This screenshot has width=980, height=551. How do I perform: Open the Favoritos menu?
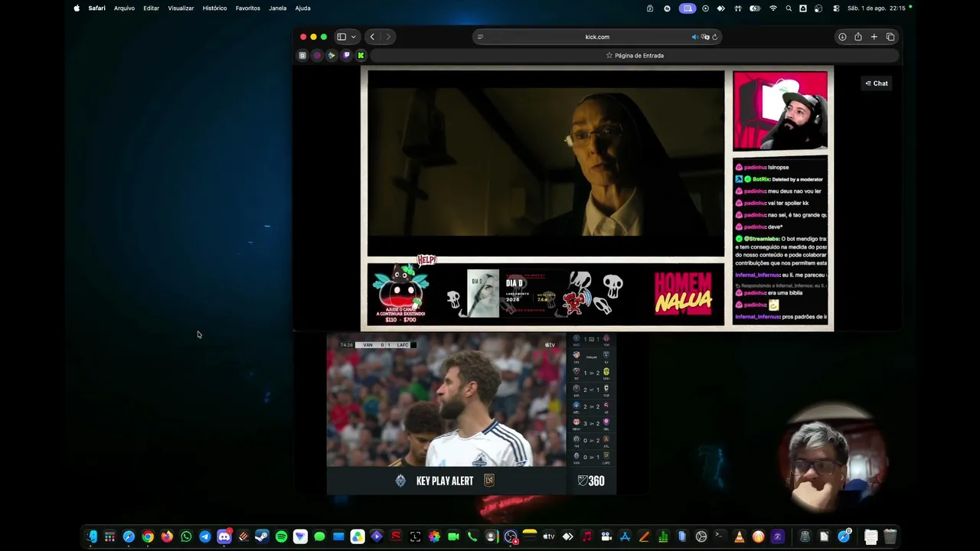pyautogui.click(x=247, y=8)
